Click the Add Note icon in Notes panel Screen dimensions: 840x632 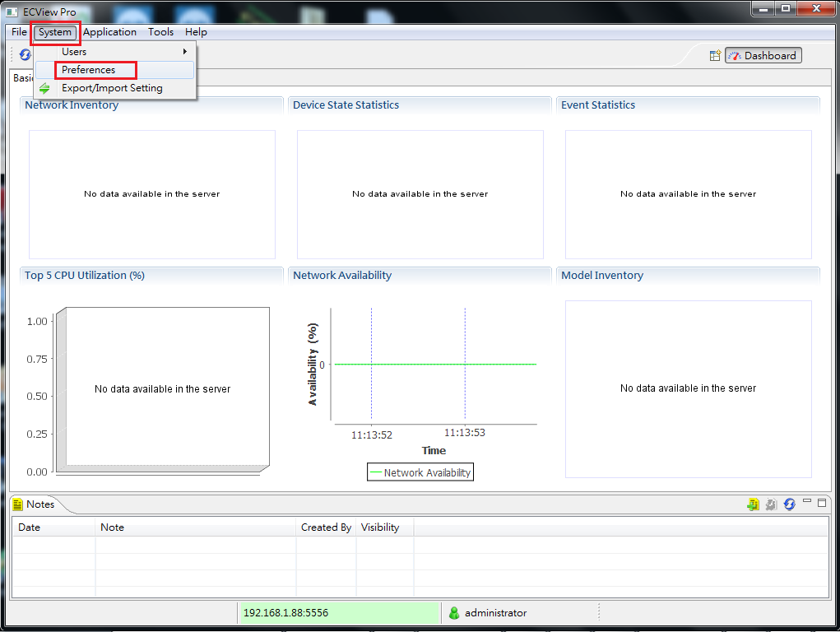pyautogui.click(x=754, y=504)
